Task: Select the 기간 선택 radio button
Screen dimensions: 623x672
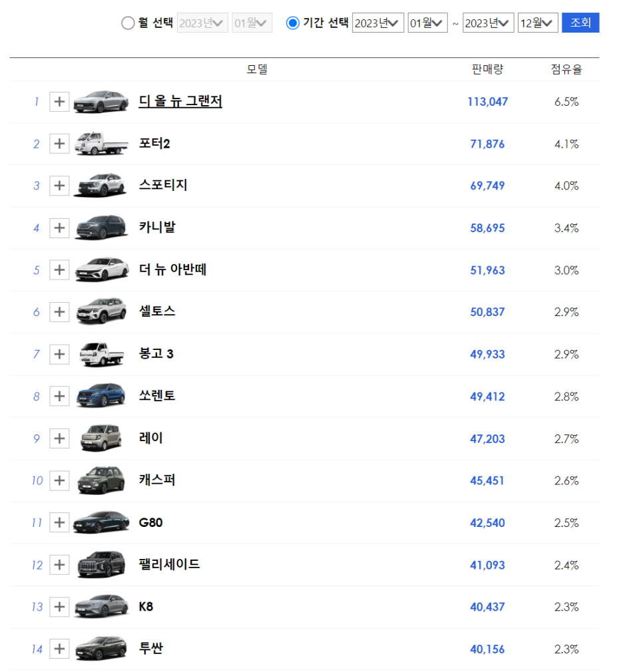Action: point(292,23)
